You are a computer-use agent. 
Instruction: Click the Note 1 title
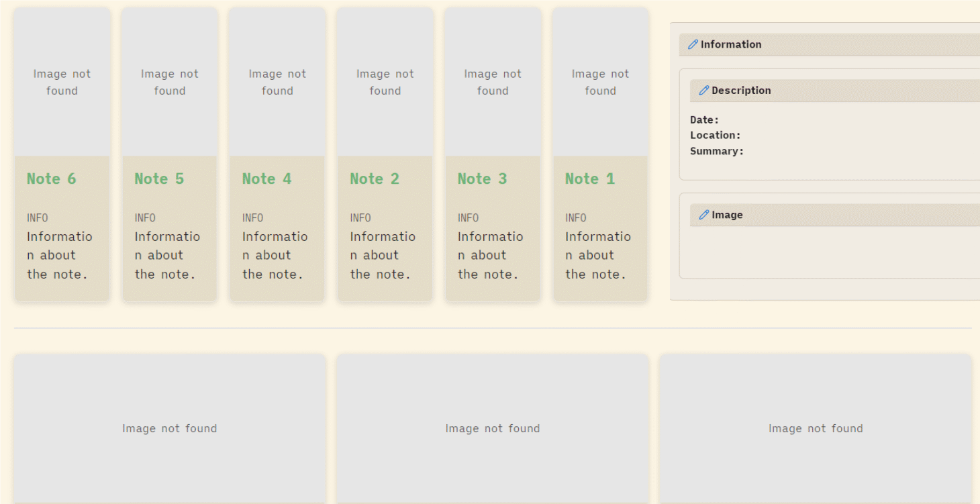[589, 179]
